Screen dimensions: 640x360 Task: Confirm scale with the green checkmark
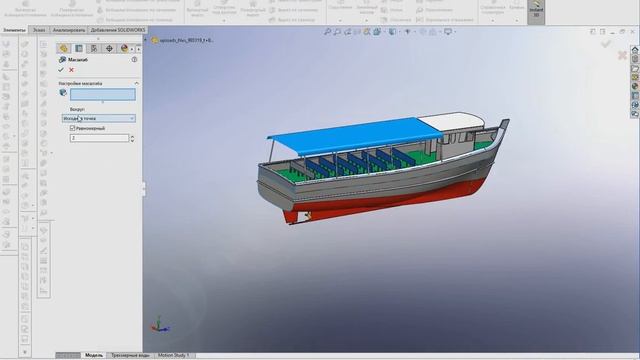[x=61, y=70]
